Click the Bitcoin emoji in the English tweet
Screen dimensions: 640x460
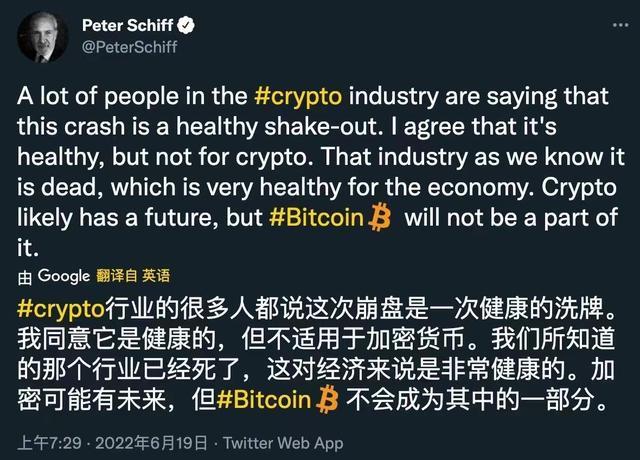click(x=379, y=219)
